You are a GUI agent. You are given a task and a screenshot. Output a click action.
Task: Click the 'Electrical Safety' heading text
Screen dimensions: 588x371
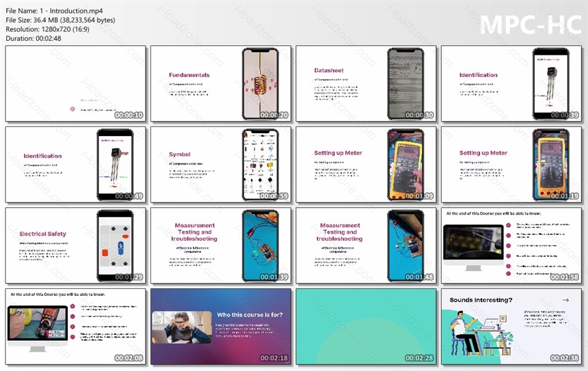[43, 234]
